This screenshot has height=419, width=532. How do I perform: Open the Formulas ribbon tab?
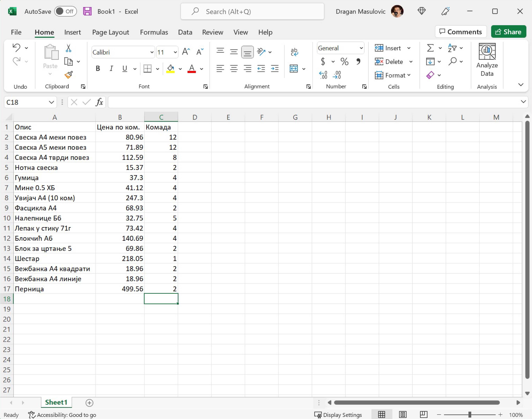154,32
